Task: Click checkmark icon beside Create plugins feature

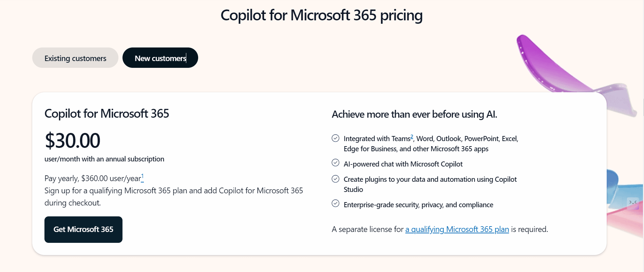Action: point(335,179)
